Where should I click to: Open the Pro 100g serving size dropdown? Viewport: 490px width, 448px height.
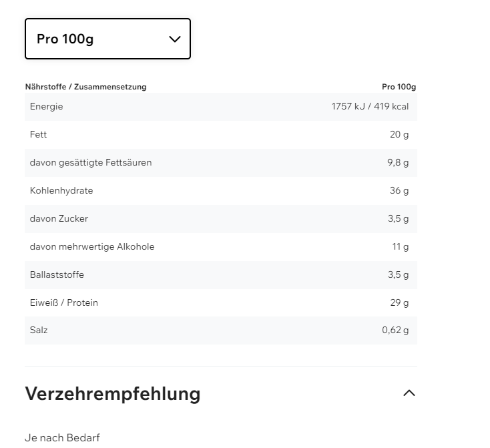107,39
